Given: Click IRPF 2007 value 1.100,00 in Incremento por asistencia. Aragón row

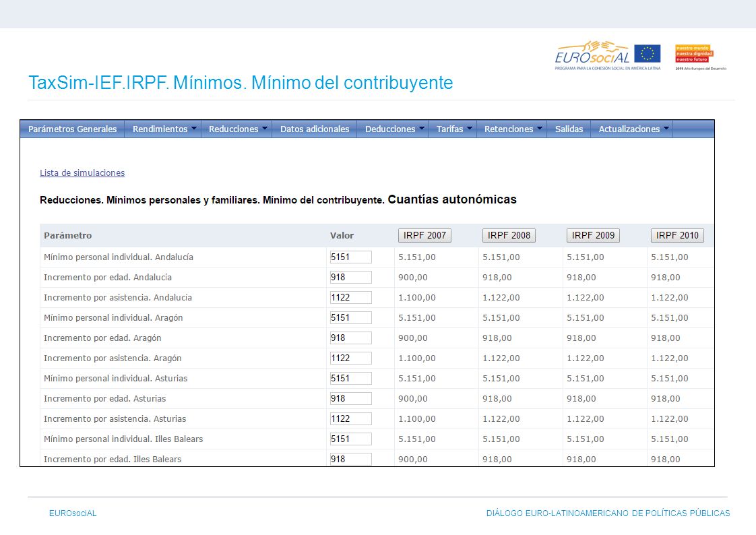Looking at the screenshot, I should click(x=417, y=358).
